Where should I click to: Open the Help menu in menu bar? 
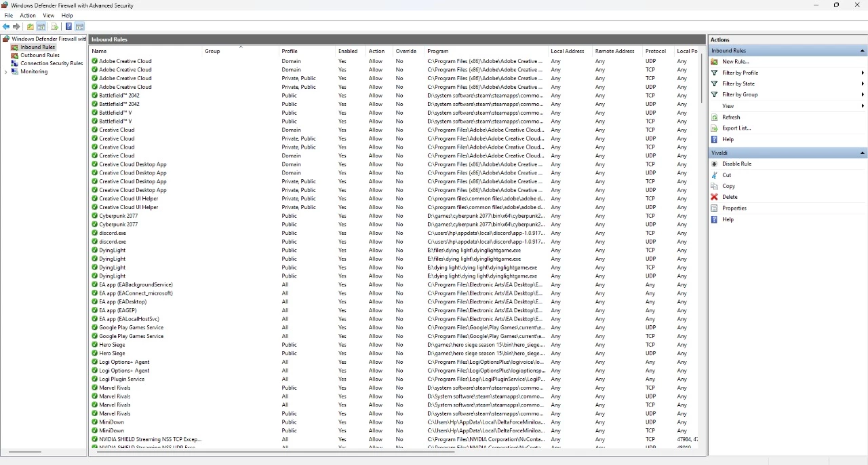tap(67, 16)
